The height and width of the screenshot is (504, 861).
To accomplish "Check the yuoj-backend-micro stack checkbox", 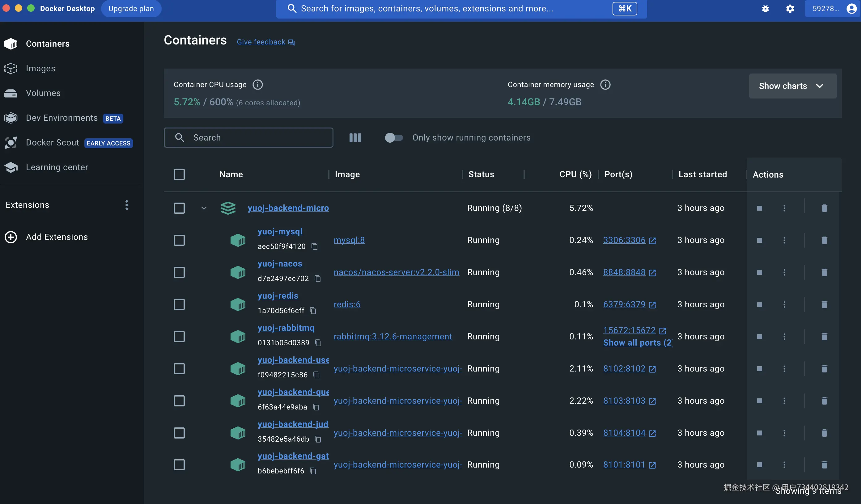I will [179, 208].
